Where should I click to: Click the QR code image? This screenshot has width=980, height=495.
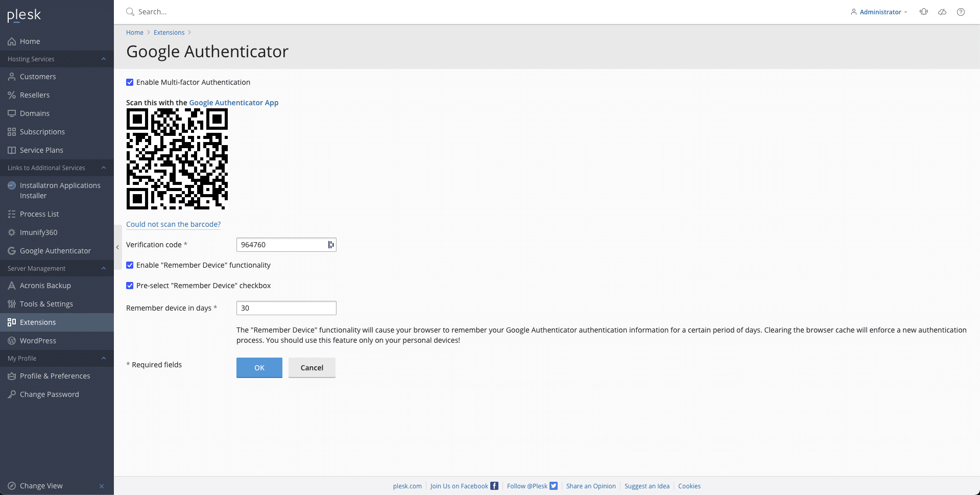177,159
